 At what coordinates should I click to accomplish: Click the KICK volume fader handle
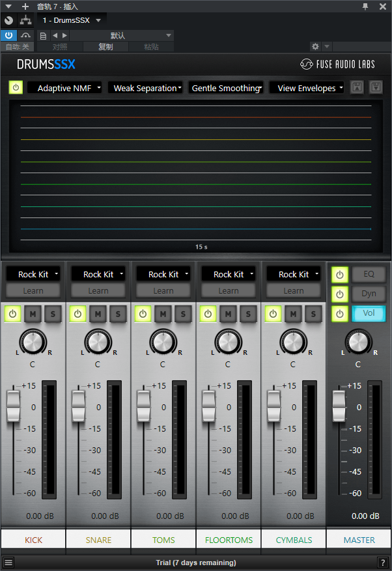tap(14, 406)
